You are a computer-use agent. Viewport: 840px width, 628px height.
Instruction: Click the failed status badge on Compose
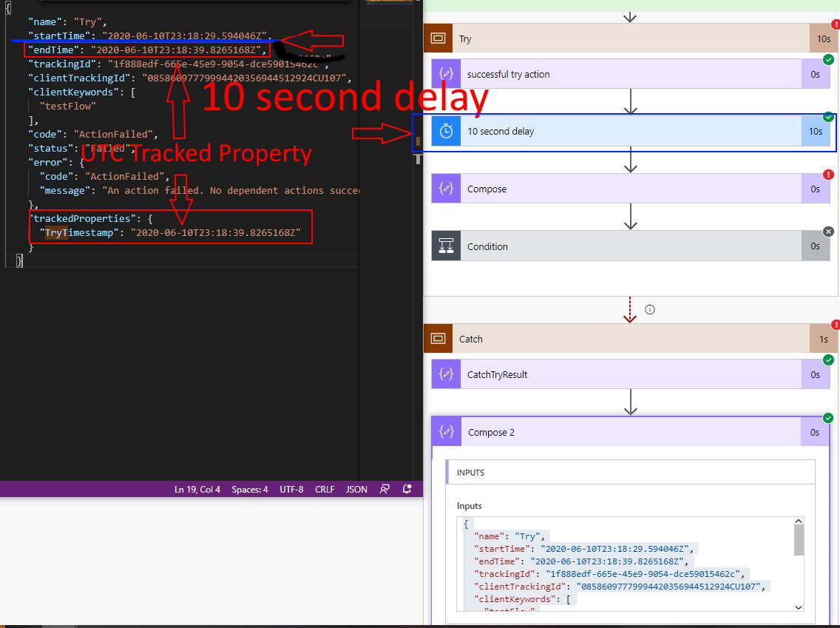828,174
